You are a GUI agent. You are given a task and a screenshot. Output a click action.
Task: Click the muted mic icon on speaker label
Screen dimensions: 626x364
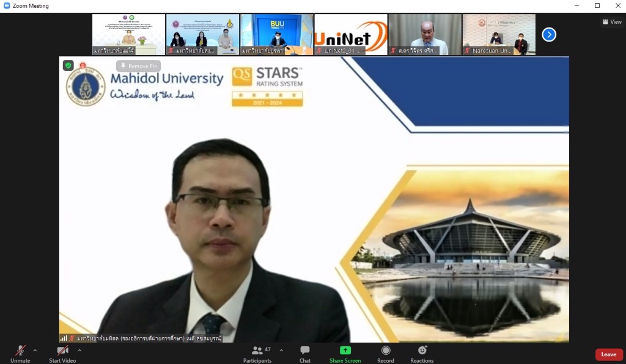(72, 338)
